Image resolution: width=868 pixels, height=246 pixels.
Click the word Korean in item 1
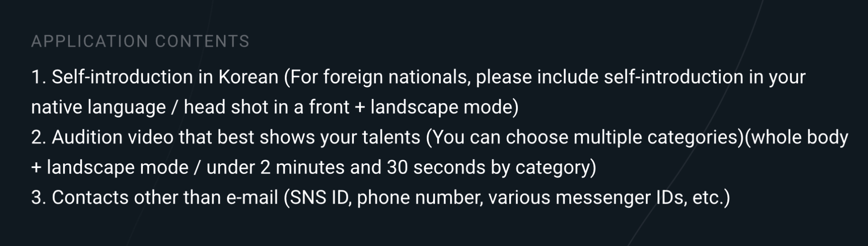[x=248, y=77]
